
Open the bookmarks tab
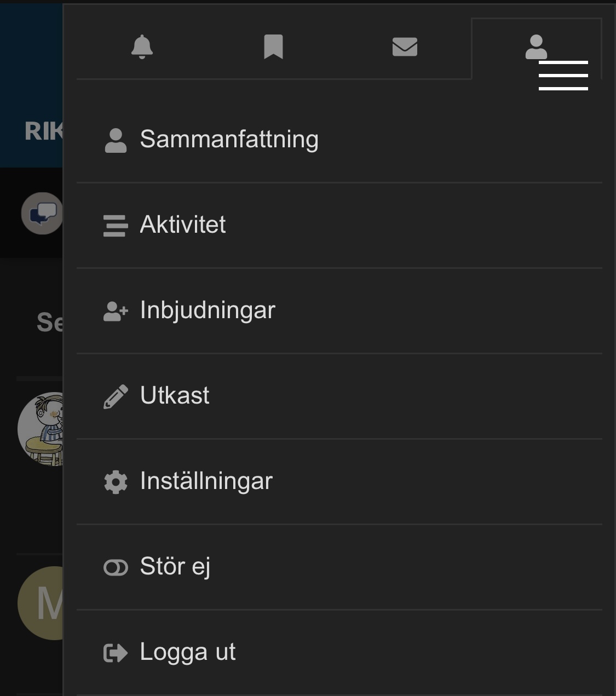[273, 47]
